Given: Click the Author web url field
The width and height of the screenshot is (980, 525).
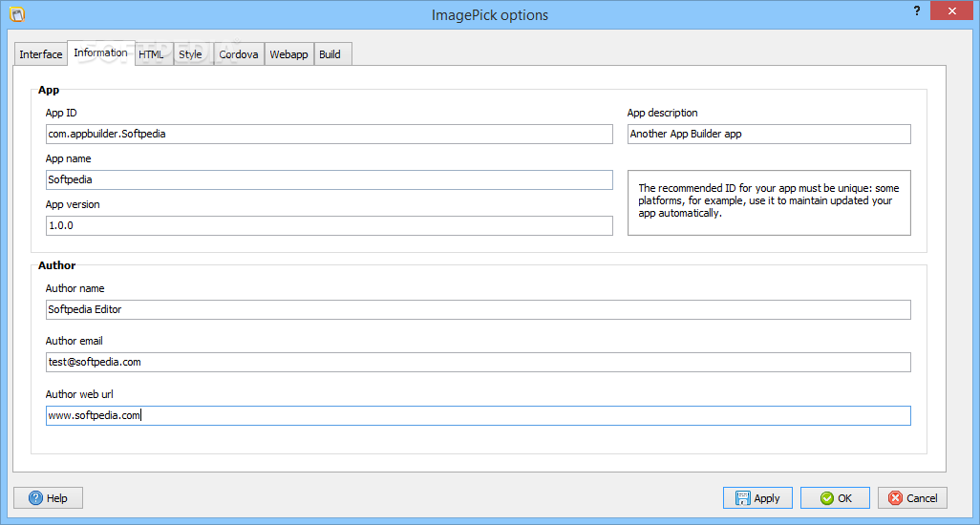Looking at the screenshot, I should [x=479, y=416].
